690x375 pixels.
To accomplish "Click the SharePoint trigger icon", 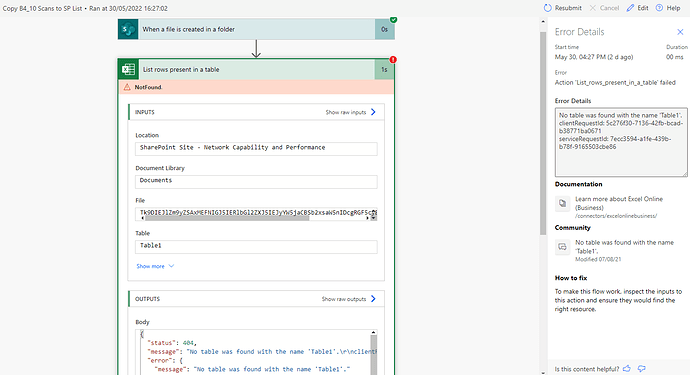I will click(128, 29).
